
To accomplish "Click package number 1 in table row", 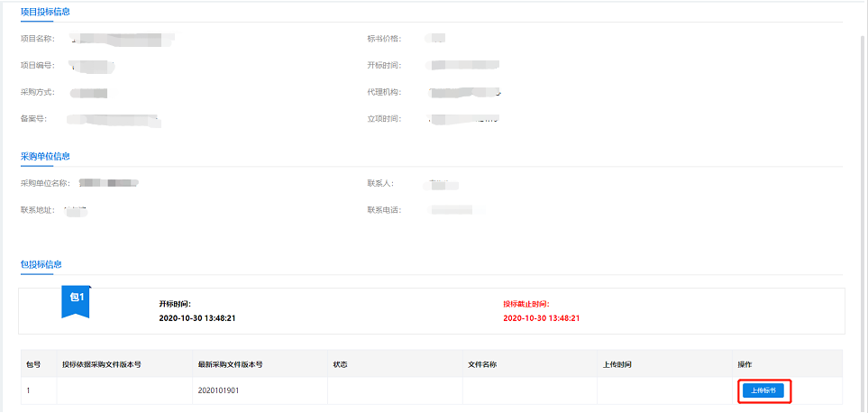I will click(x=28, y=390).
